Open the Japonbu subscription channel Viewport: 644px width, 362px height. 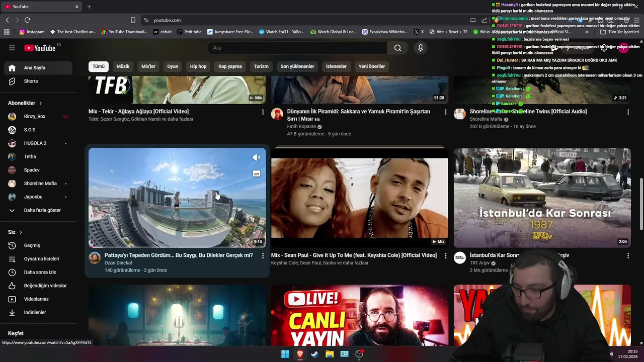coord(38,197)
